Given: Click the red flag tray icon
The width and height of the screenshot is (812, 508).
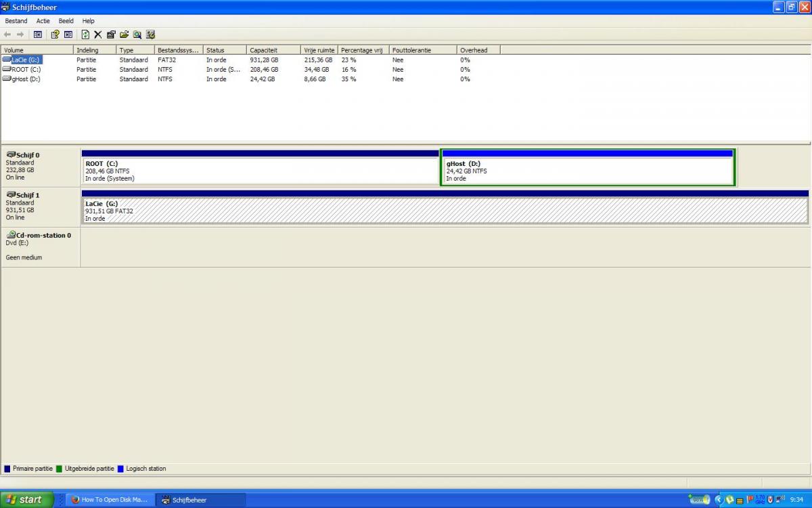Looking at the screenshot, I should [x=750, y=500].
